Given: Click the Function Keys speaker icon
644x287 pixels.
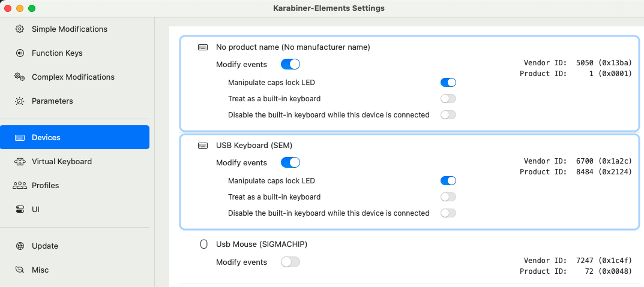Looking at the screenshot, I should 20,53.
